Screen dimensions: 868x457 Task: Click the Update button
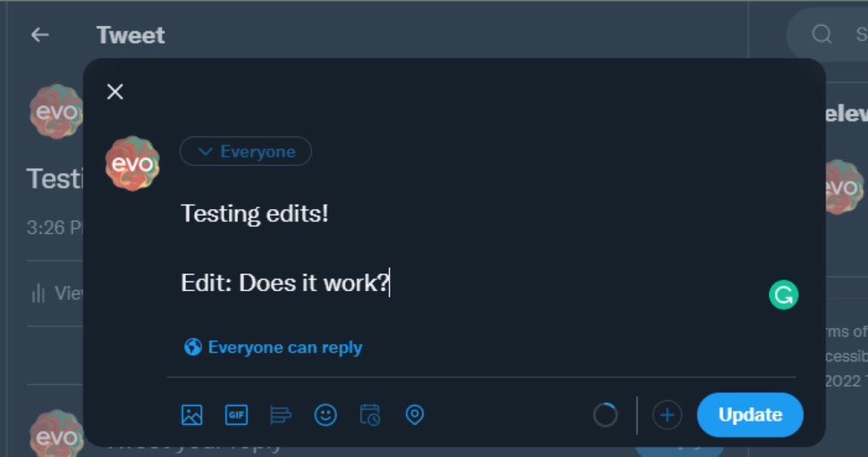pos(750,415)
